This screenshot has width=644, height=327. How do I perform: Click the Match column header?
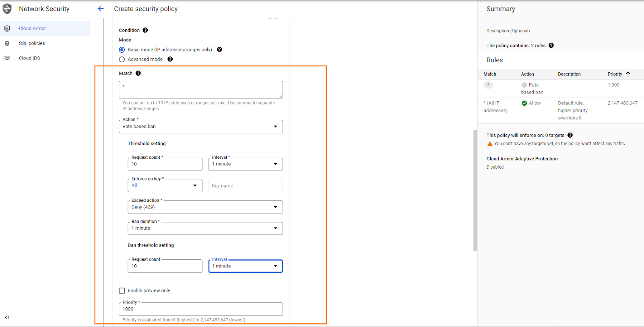[490, 74]
